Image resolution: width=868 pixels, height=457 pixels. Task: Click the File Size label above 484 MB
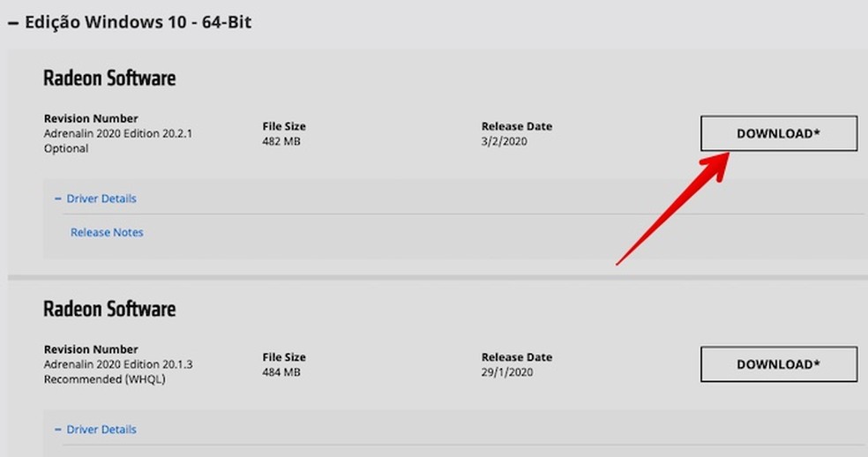(284, 357)
